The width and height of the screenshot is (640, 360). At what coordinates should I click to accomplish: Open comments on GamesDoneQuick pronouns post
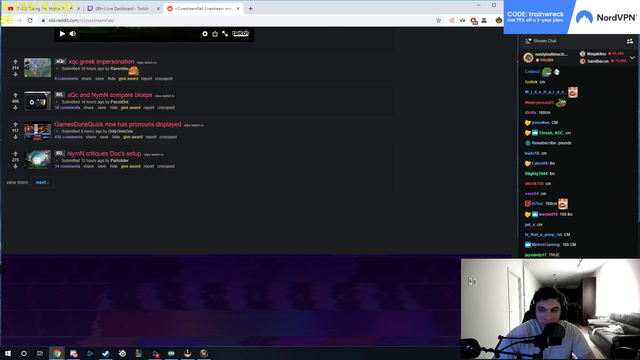pos(69,137)
